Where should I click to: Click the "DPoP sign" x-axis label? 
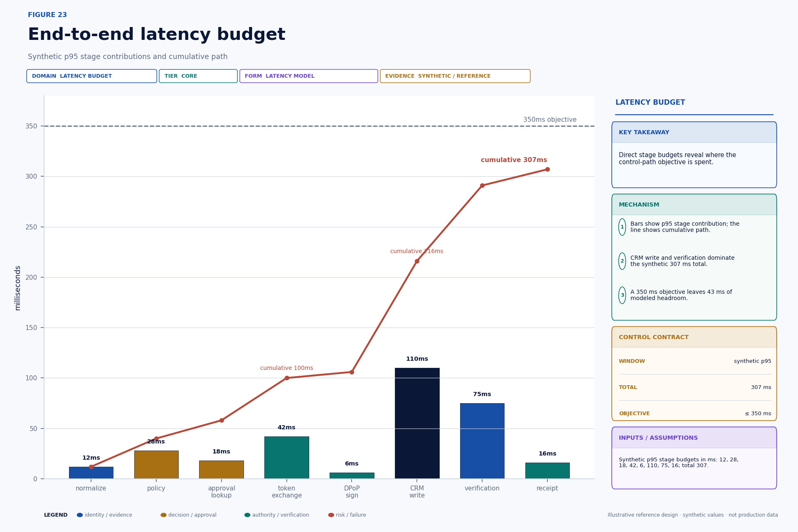pyautogui.click(x=352, y=492)
